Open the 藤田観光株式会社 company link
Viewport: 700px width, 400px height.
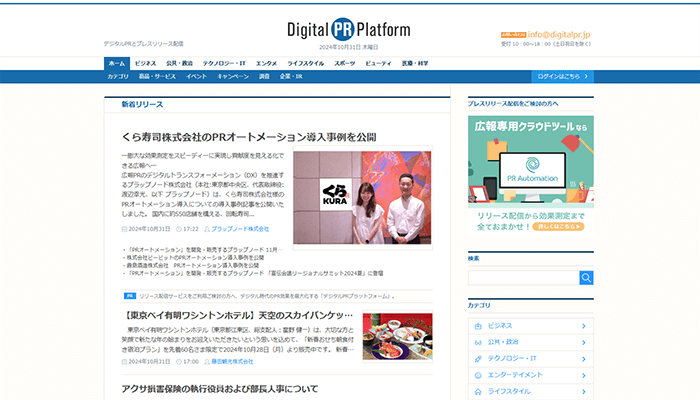click(x=232, y=362)
